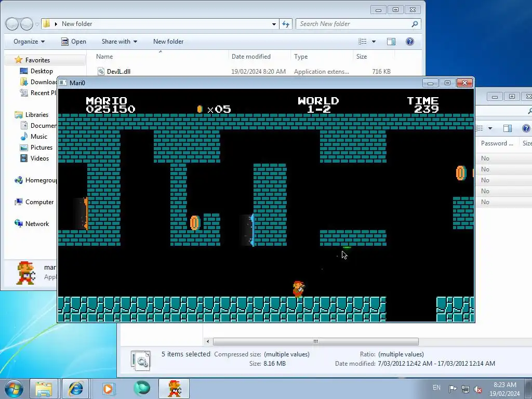This screenshot has height=399, width=532.
Task: Select Desktop in the navigation pane
Action: click(42, 71)
